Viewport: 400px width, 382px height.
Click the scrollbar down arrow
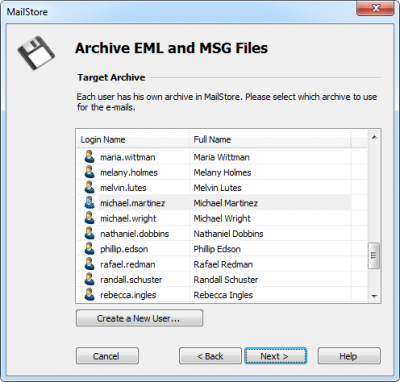click(x=374, y=296)
